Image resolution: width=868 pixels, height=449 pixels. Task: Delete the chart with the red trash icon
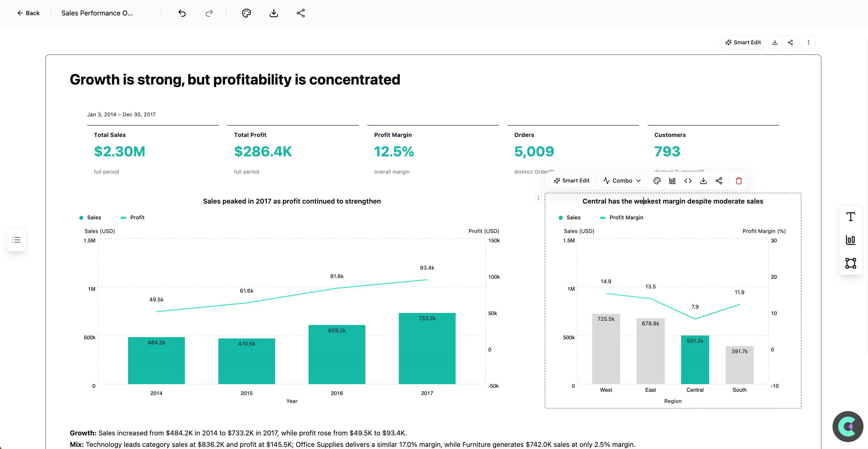coord(739,181)
